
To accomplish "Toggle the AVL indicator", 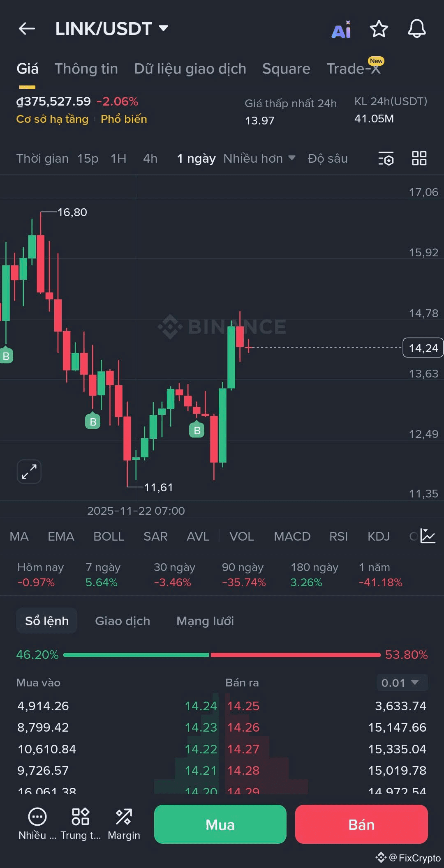I will point(198,536).
